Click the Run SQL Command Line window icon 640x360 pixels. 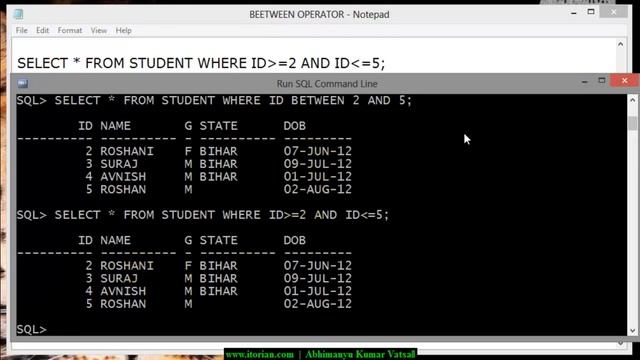(23, 84)
